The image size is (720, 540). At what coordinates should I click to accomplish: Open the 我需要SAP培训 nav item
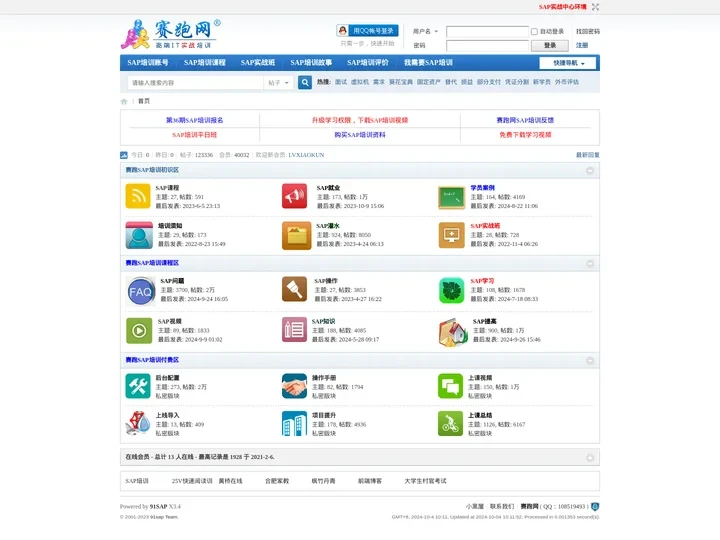(428, 62)
